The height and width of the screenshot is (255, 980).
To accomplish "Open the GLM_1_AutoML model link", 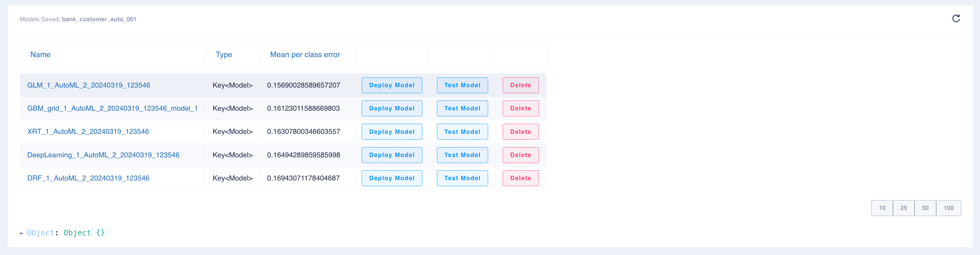I will [x=89, y=85].
